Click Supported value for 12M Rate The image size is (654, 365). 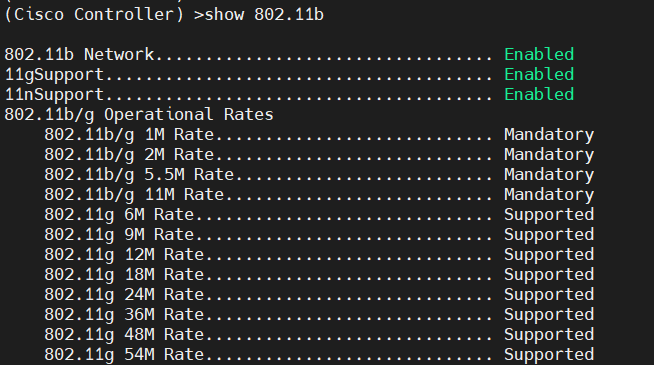549,255
